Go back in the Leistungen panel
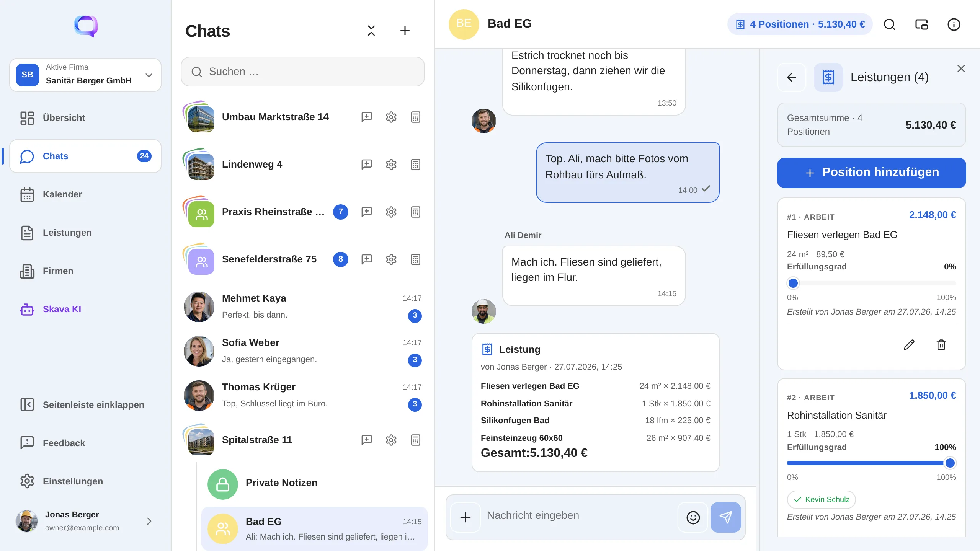Viewport: 980px width, 551px height. tap(791, 77)
